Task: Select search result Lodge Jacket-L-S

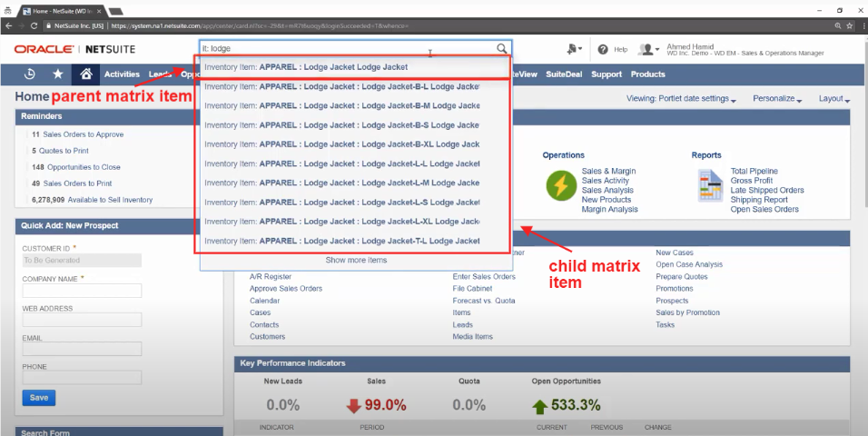Action: [x=354, y=203]
